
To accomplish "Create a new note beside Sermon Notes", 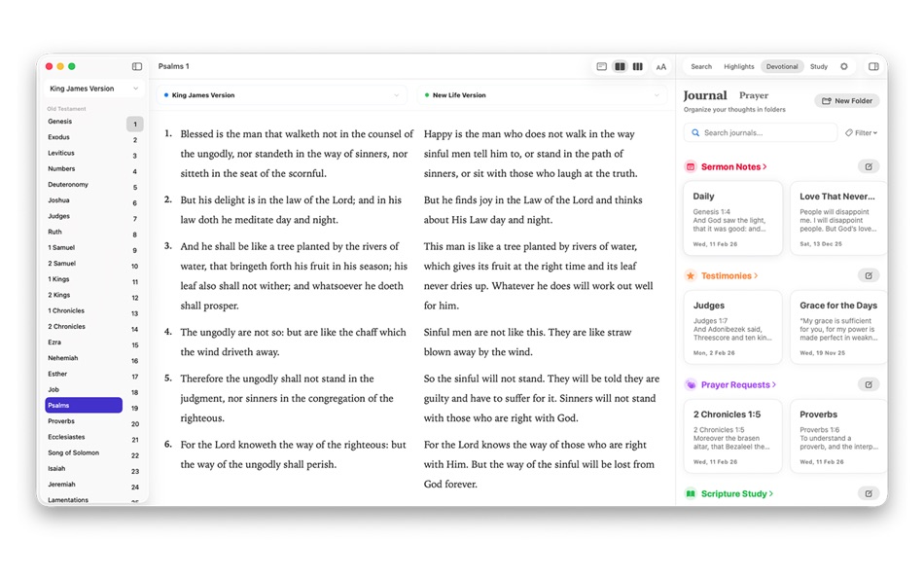I will pyautogui.click(x=869, y=166).
